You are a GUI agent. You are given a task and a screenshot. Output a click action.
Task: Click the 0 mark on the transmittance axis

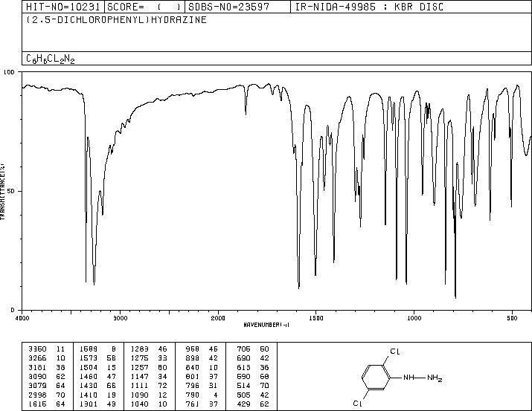tap(13, 310)
